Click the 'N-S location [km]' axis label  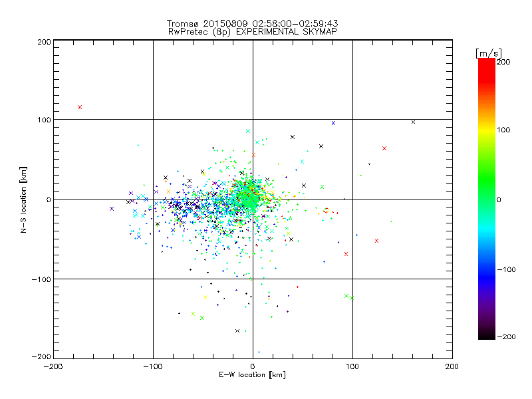pos(23,200)
